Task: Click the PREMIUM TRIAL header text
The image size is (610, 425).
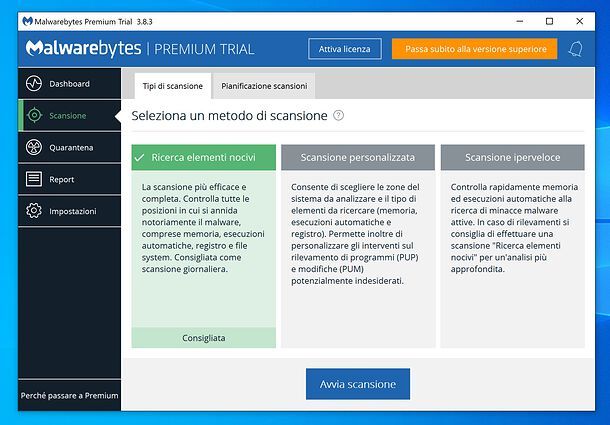Action: (204, 49)
